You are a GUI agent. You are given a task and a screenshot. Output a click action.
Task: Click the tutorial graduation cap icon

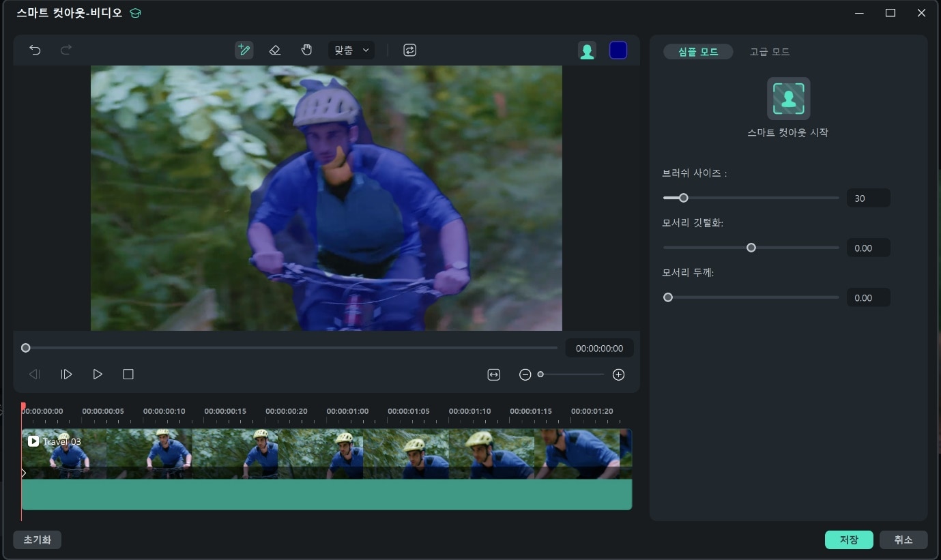coord(135,13)
